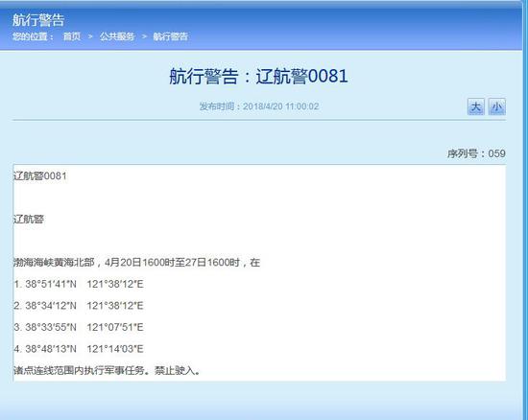Select coordinate line 2 with 38°34′12″N
The height and width of the screenshot is (420, 528).
point(79,306)
